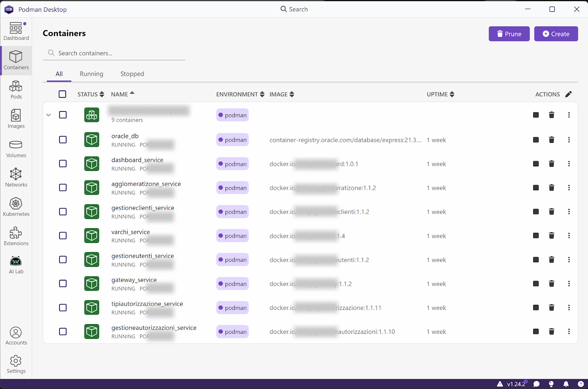Viewport: 588px width, 389px height.
Task: Toggle the select-all containers checkbox
Action: click(x=63, y=94)
